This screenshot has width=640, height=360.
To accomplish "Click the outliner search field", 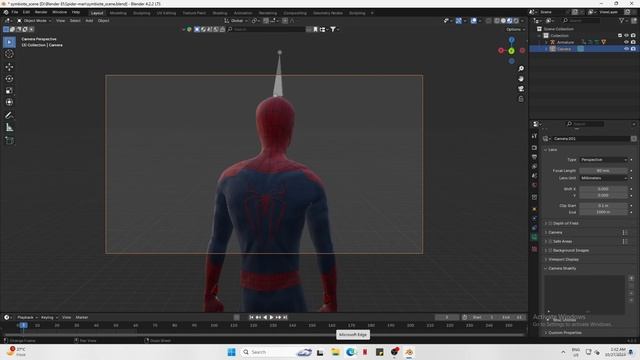I will tap(581, 20).
